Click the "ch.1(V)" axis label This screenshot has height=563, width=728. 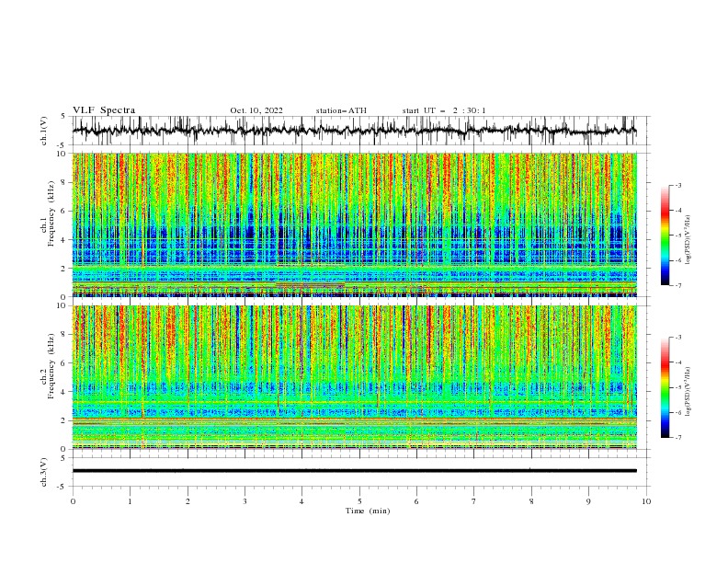point(44,131)
